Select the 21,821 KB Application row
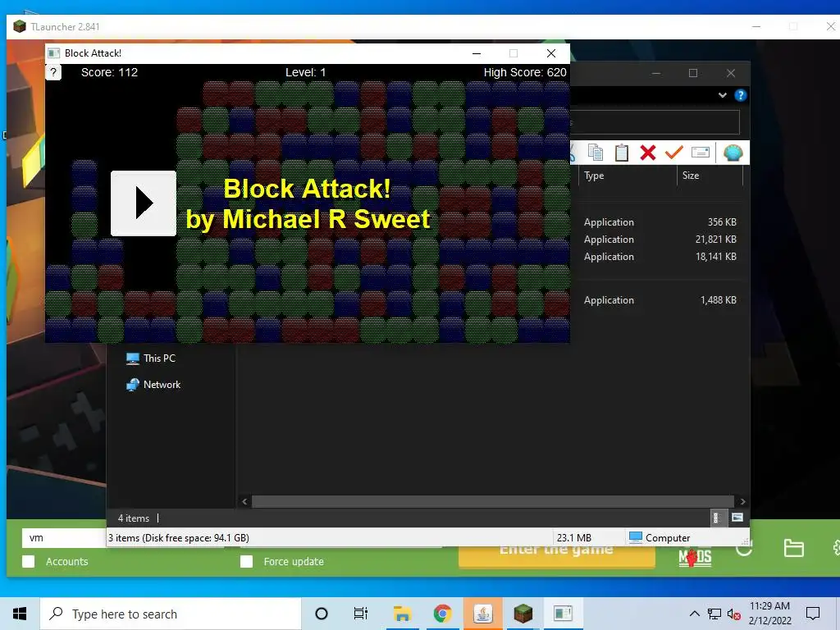Image resolution: width=840 pixels, height=630 pixels. (660, 240)
